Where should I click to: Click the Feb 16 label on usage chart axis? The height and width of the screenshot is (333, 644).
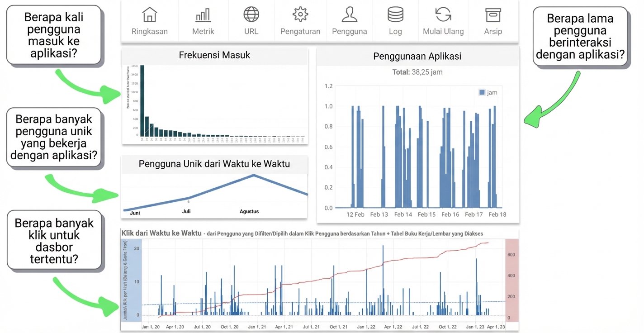tap(450, 214)
